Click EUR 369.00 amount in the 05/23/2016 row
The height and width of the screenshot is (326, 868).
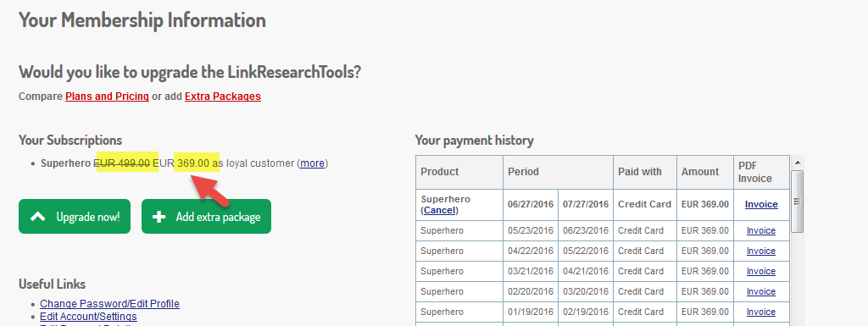pyautogui.click(x=705, y=230)
